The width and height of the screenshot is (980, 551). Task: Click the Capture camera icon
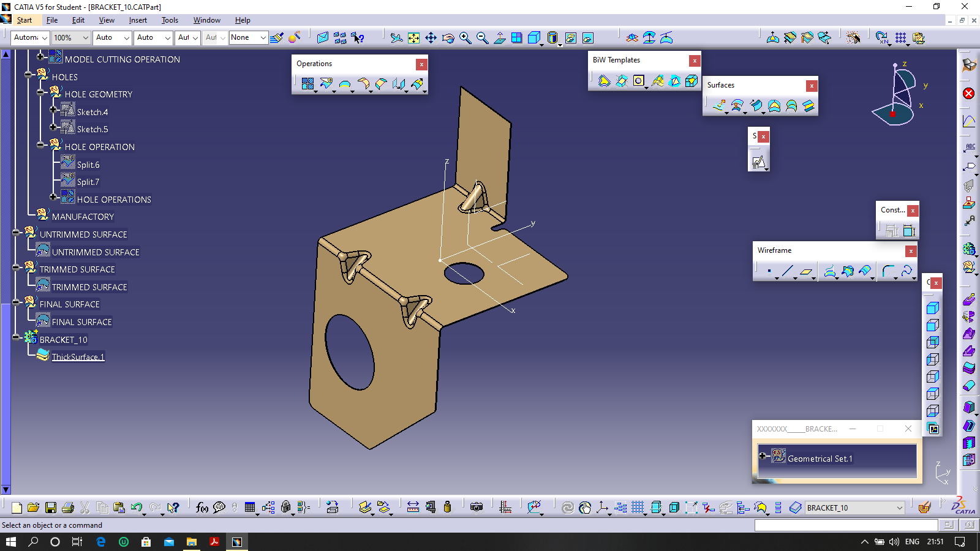click(x=477, y=508)
